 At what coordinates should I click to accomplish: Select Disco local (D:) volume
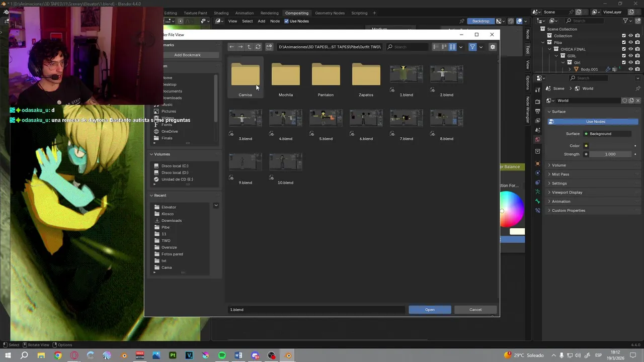click(175, 172)
